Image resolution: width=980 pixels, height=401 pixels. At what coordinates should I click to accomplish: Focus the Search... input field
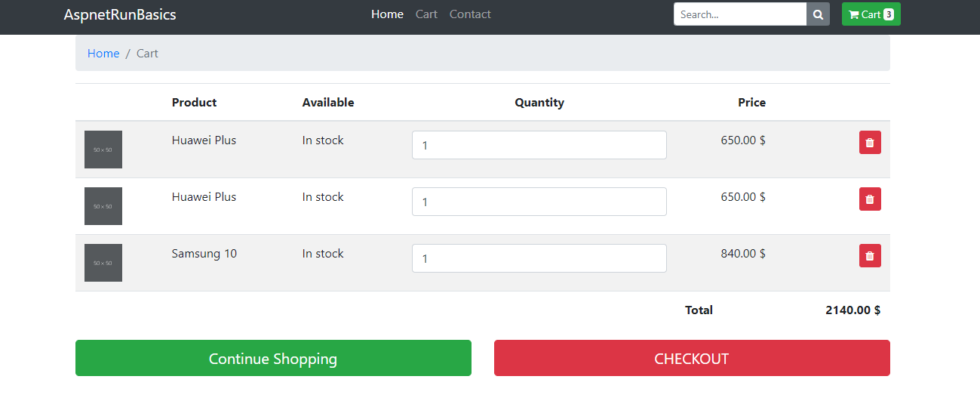point(740,14)
